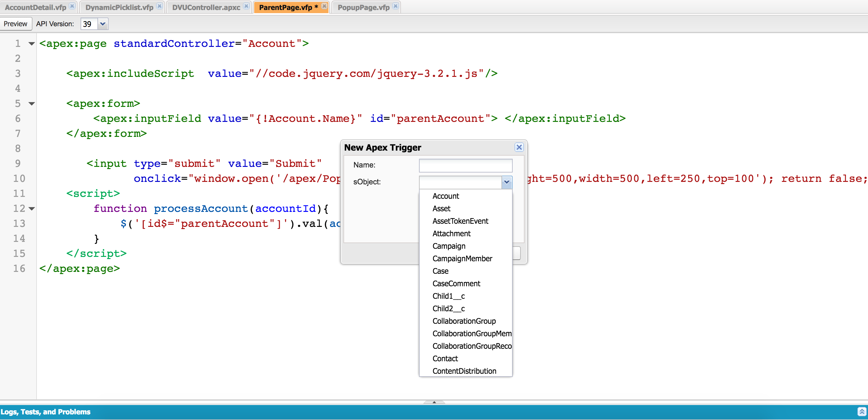
Task: Choose AssetTokenEvent in the sObject list
Action: (x=465, y=221)
